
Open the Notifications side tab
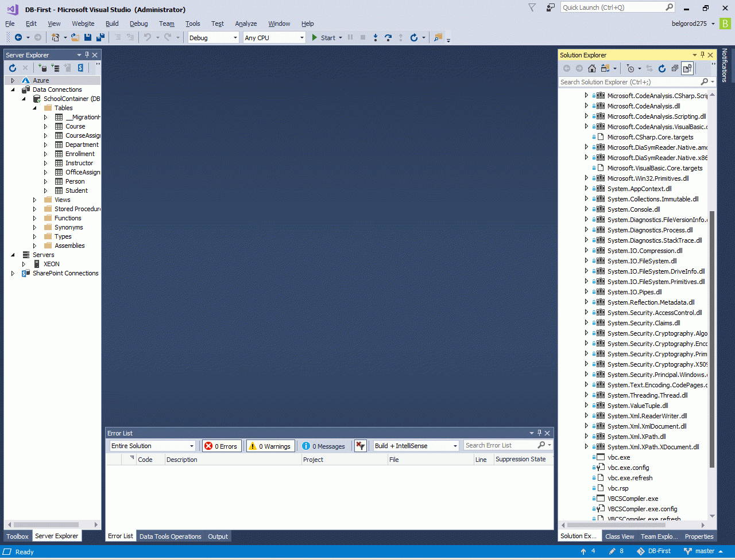pos(725,65)
